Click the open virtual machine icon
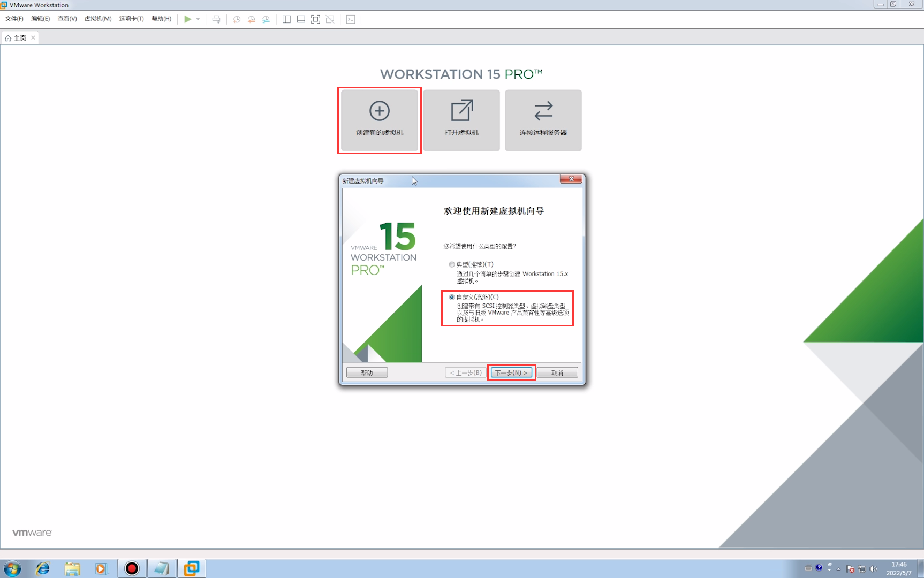Viewport: 924px width, 578px height. 461,111
